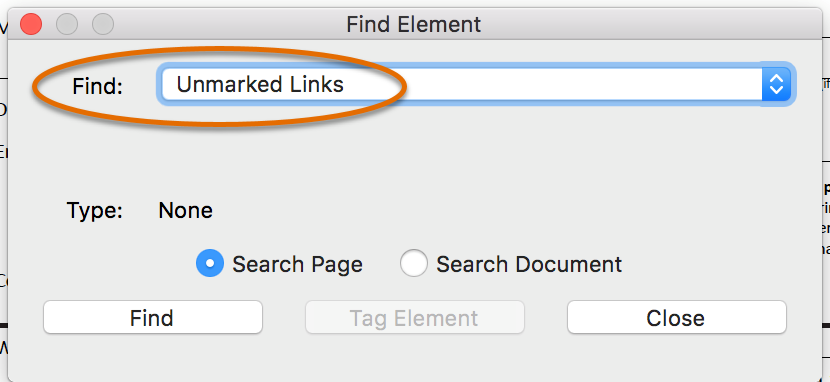Click the 'Find:' label beside the dropdown
830x382 pixels.
97,86
